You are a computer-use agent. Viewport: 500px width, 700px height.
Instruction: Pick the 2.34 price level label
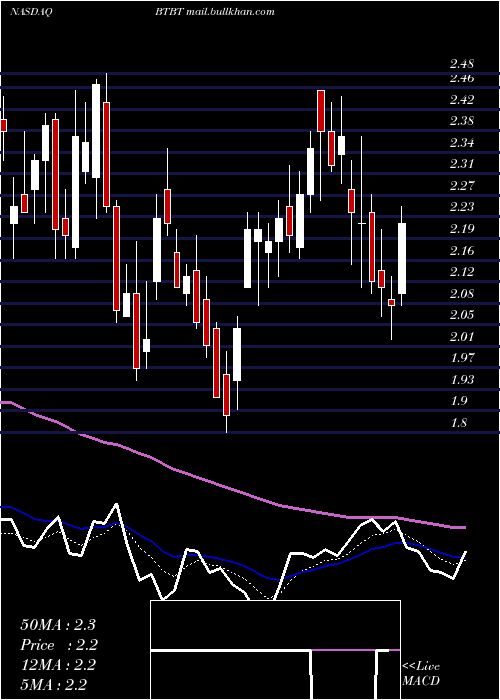point(461,143)
